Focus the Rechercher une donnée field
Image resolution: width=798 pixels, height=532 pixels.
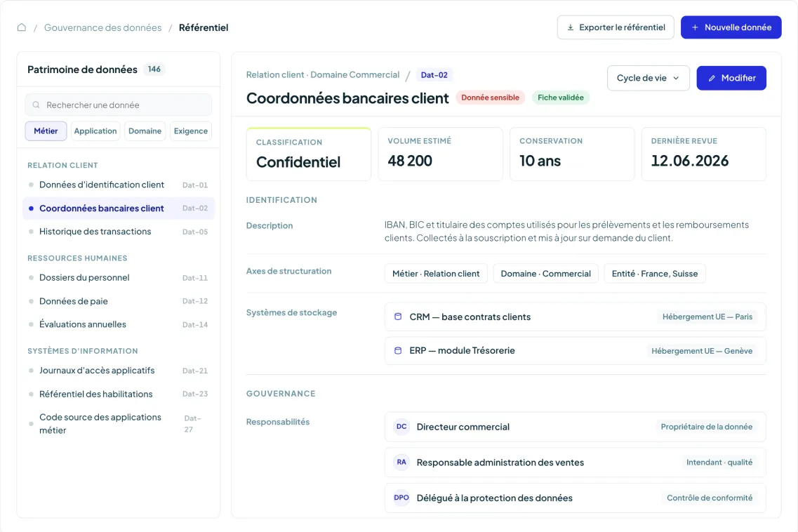119,105
